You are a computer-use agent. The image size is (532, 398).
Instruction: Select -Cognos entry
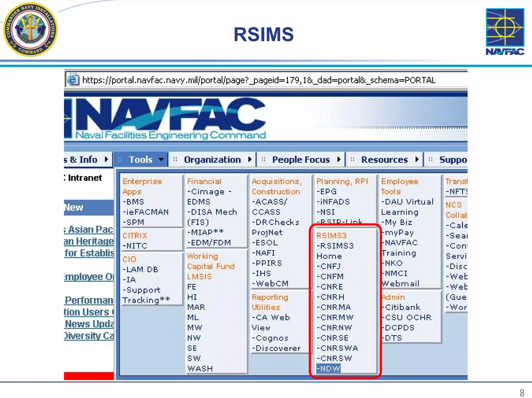tap(270, 338)
